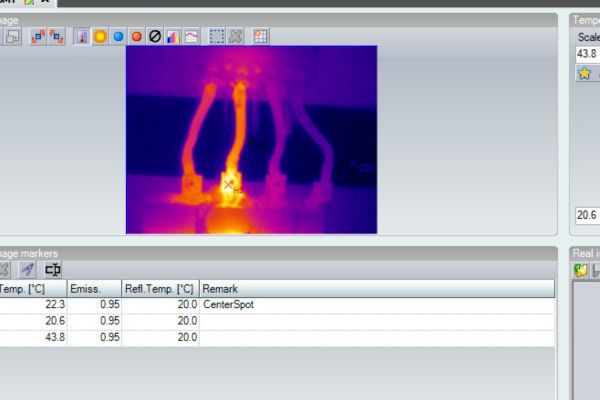600x400 pixels.
Task: Click the rotate icon with arrows pointing down-right
Action: [57, 37]
